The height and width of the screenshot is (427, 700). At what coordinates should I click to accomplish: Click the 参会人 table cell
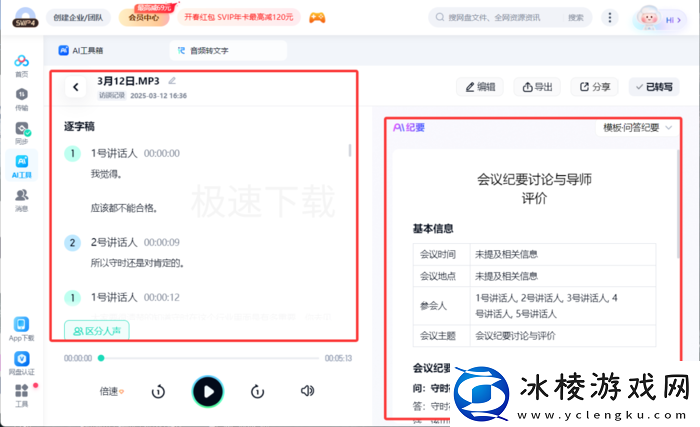(442, 306)
